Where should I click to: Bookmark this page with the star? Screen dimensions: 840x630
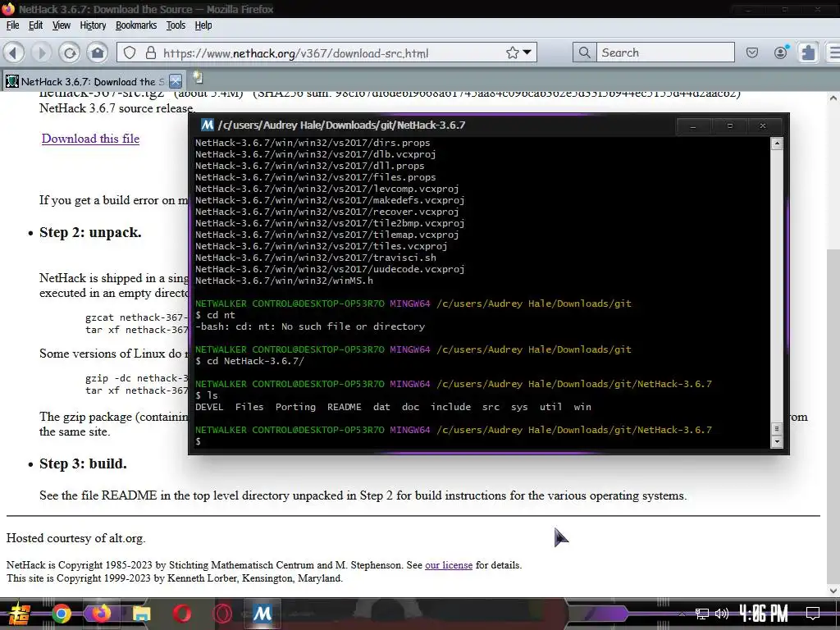pyautogui.click(x=512, y=52)
